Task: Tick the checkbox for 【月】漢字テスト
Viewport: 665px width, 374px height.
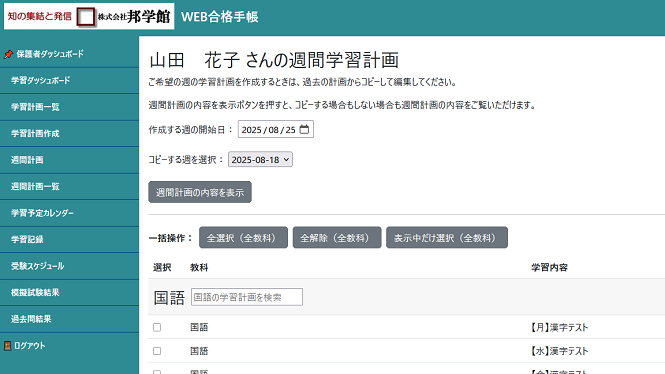Action: 157,327
